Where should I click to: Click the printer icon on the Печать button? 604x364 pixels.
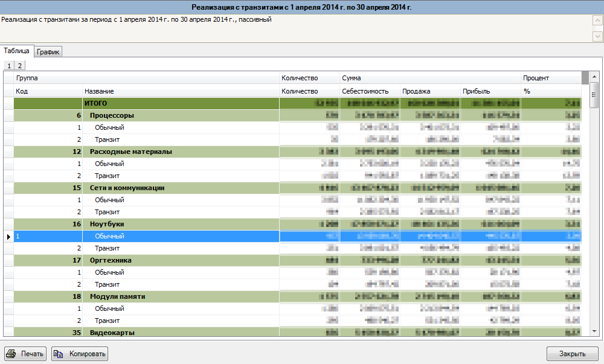11,354
